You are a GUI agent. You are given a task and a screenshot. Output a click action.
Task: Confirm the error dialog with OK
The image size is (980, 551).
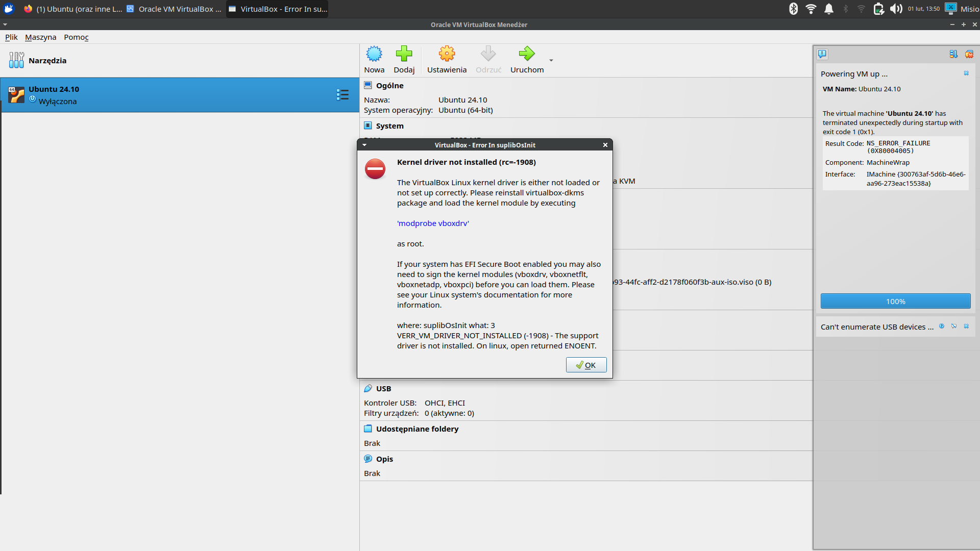click(x=586, y=365)
